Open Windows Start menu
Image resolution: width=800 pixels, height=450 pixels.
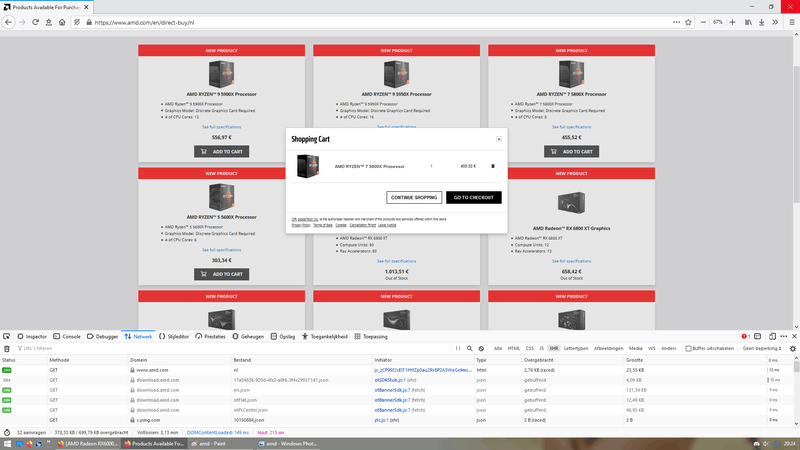coord(7,444)
